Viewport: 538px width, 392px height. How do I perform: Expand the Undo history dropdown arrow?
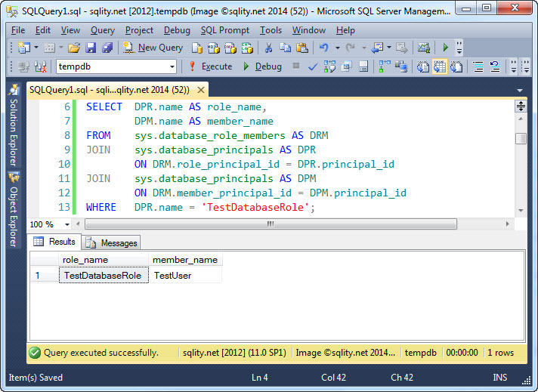[338, 48]
